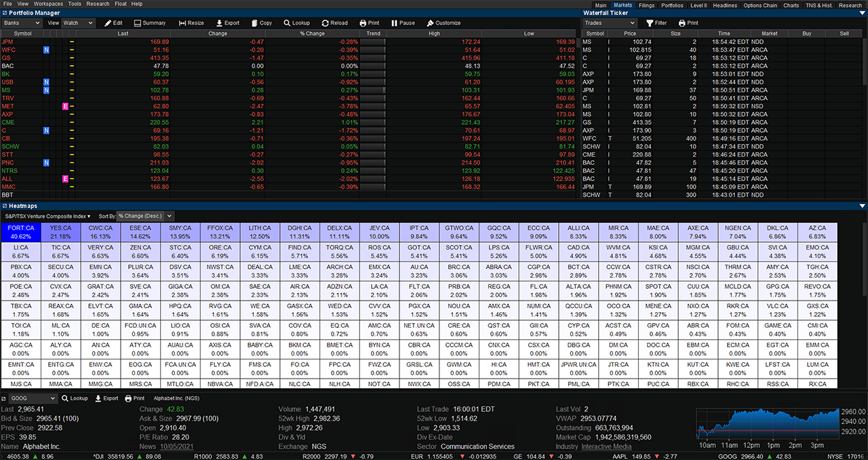Viewport: 868px width, 460px height.
Task: Click the E event icon for ALL
Action: point(65,179)
